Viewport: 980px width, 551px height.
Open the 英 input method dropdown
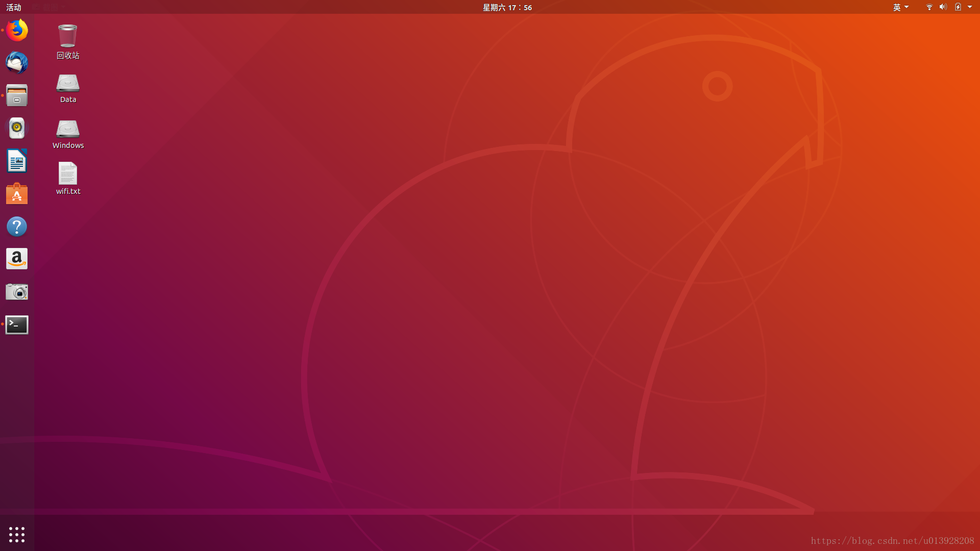901,7
